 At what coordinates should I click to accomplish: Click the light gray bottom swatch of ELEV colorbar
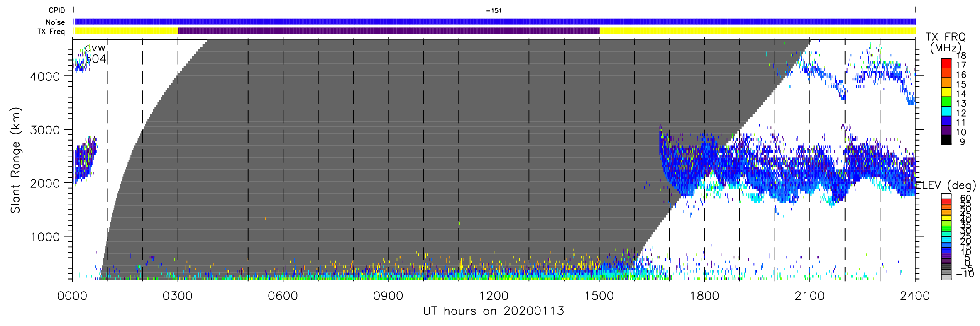click(946, 277)
